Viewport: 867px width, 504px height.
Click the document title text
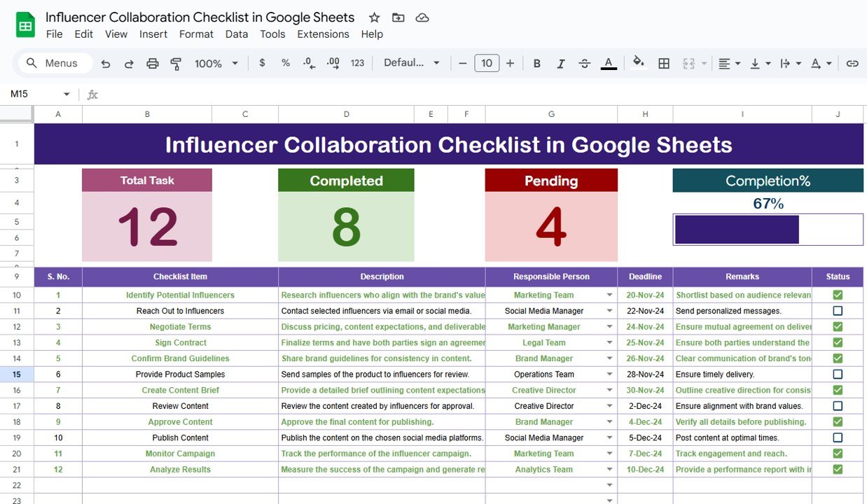click(x=200, y=17)
